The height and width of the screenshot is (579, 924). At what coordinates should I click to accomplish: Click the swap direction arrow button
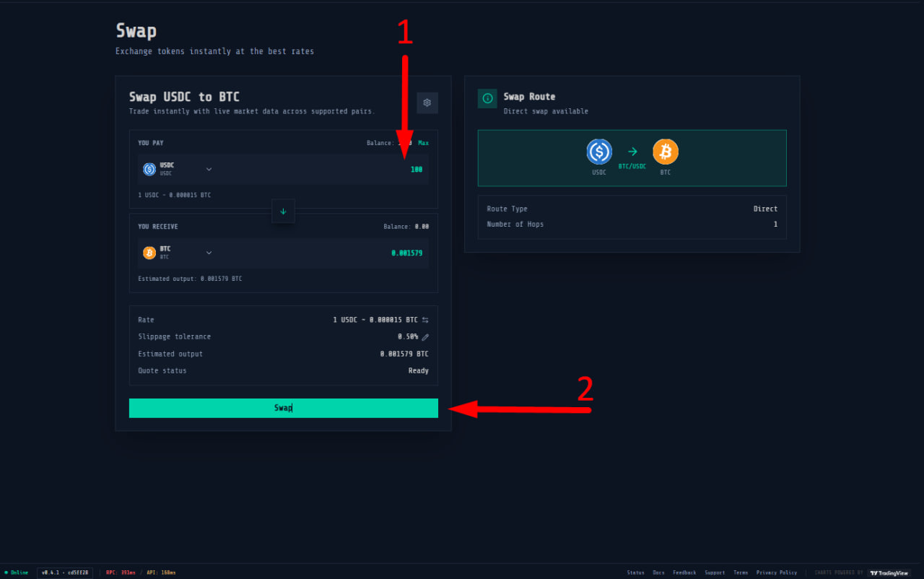click(283, 212)
